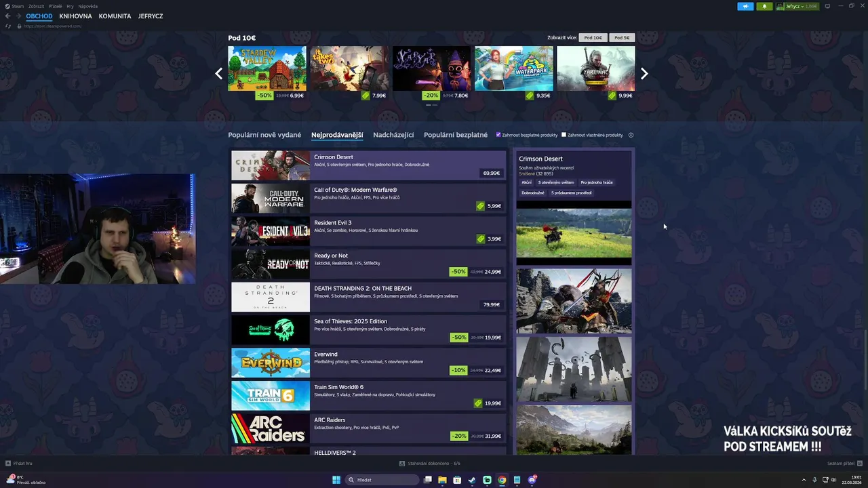Open the Přátelé menu
Viewport: 868px width, 488px height.
pos(56,6)
